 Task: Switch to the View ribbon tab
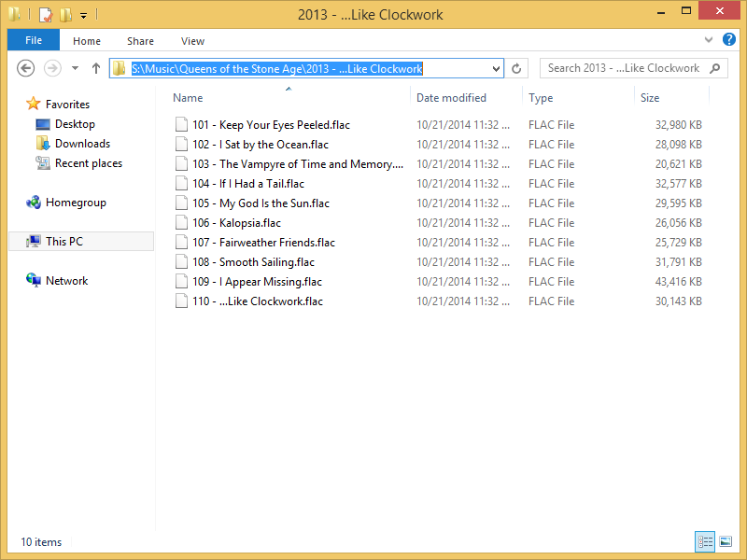[192, 41]
